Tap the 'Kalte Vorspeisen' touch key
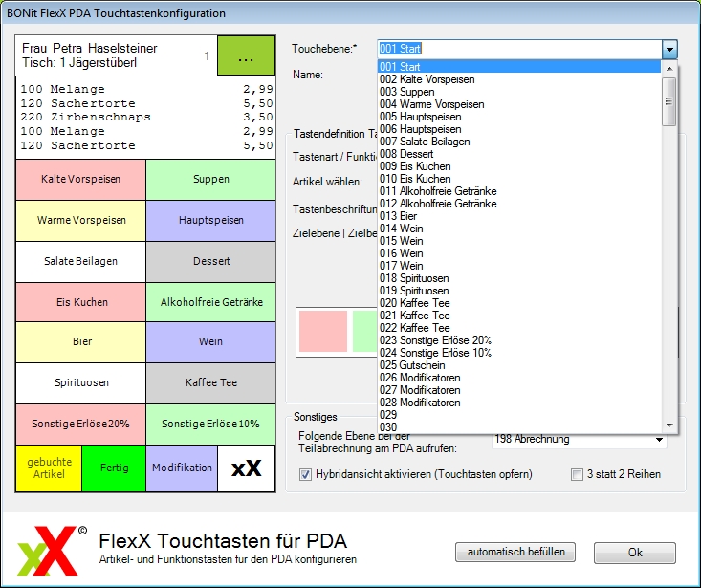701x588 pixels. [x=81, y=179]
